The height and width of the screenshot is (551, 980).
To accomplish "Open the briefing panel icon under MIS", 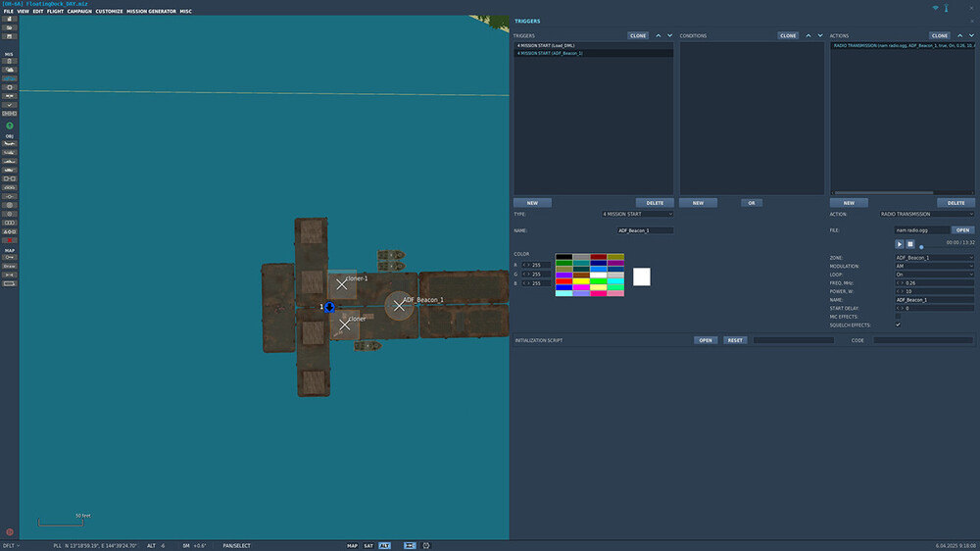I will [10, 62].
